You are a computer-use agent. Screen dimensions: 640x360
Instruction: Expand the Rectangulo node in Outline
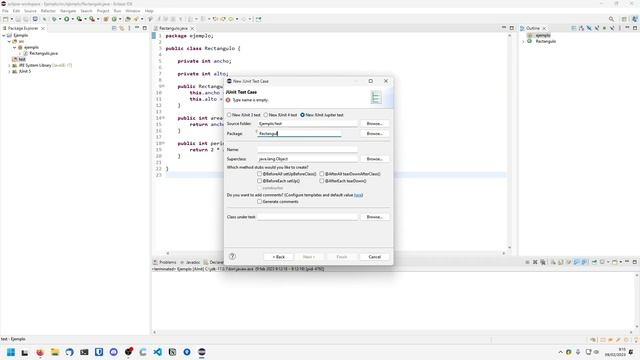[523, 41]
